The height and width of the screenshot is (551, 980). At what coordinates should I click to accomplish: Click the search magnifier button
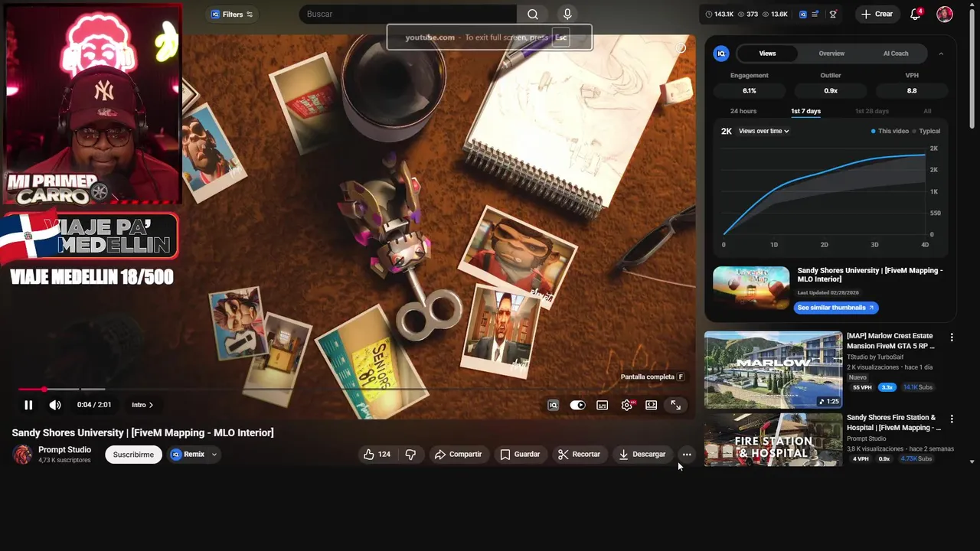coord(533,14)
